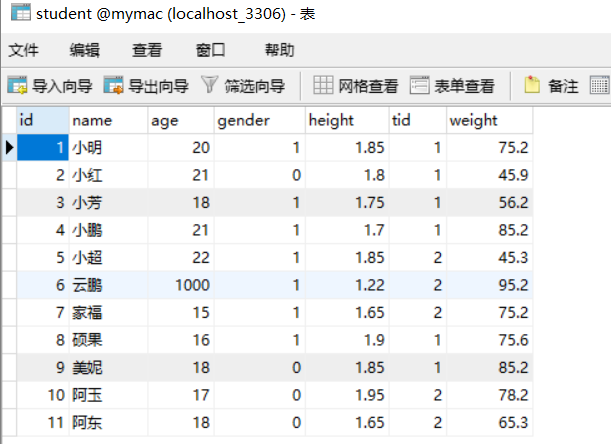Click the name cell 家福
The width and height of the screenshot is (611, 444).
[x=109, y=313]
